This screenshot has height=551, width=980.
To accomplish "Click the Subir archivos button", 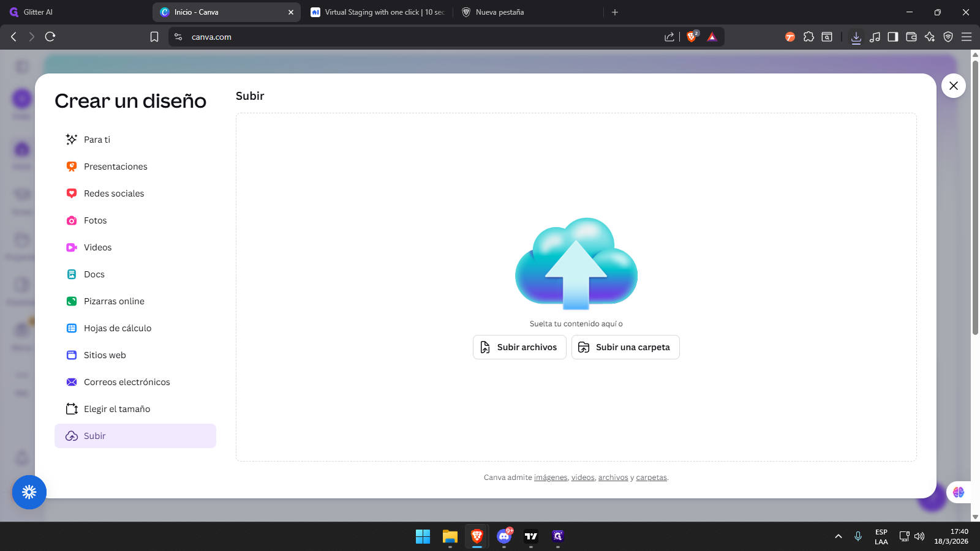I will [x=519, y=347].
